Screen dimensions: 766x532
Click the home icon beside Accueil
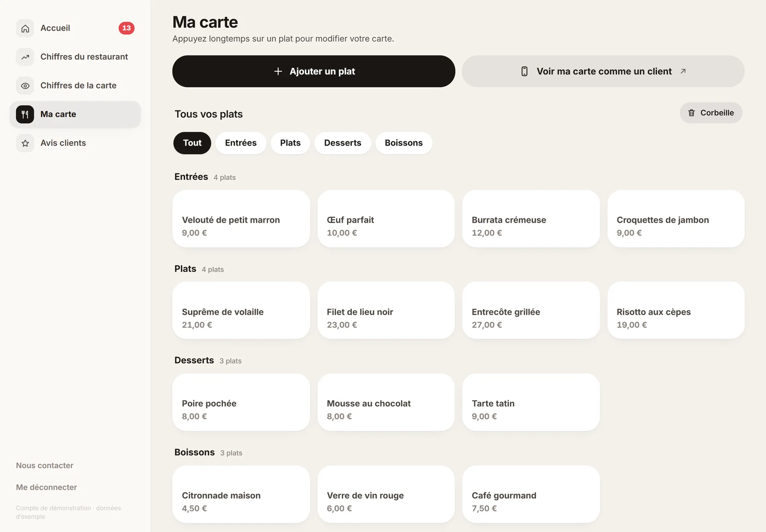click(25, 28)
